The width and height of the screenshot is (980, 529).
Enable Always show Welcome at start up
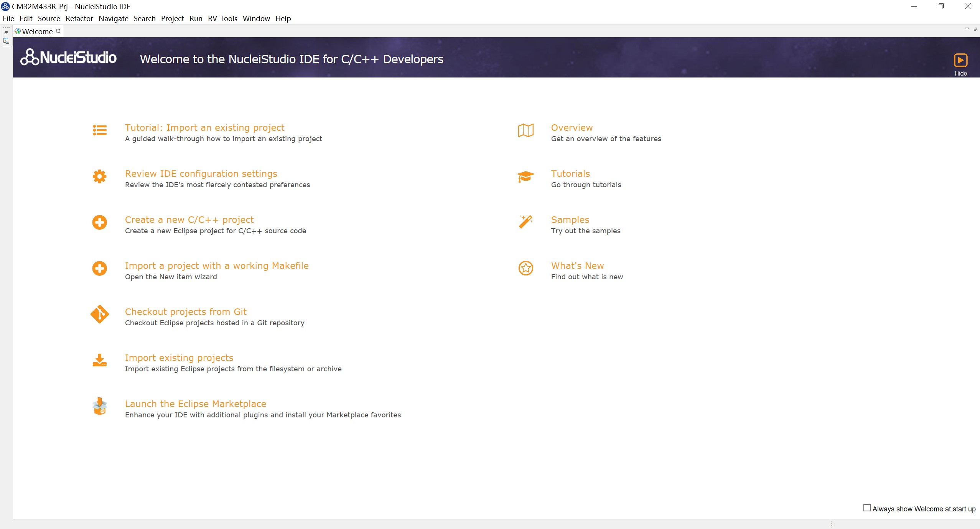pos(867,508)
